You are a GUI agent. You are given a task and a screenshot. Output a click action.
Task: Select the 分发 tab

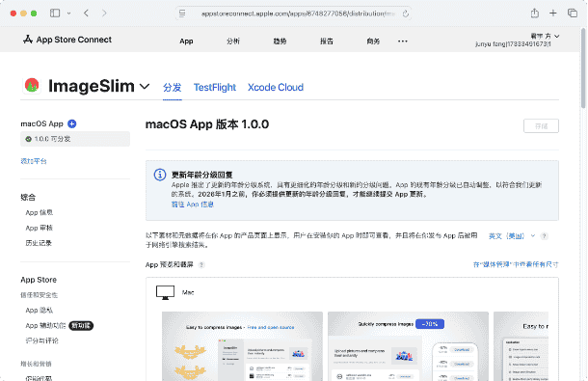pos(173,88)
